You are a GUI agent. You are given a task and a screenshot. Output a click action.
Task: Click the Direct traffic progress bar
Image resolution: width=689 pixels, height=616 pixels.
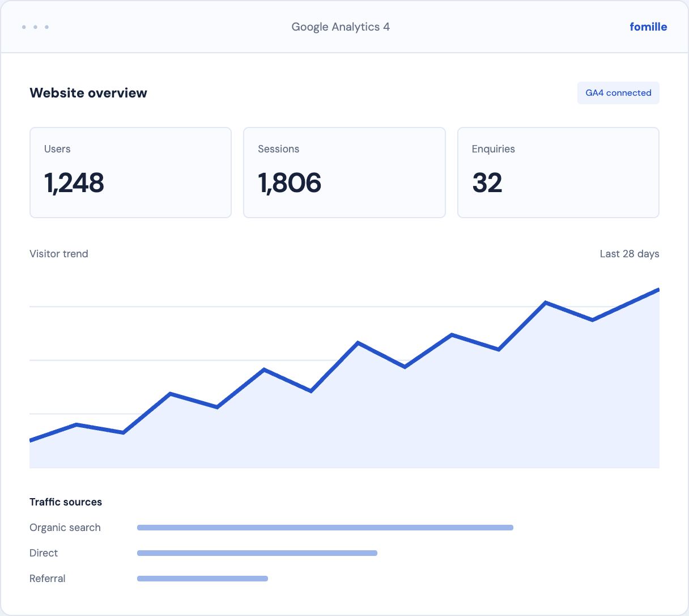tap(257, 553)
